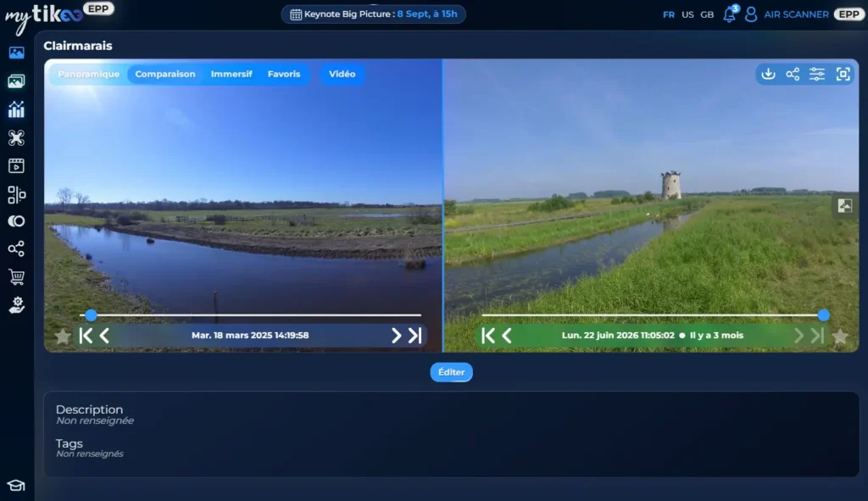
Task: Open the notifications bell
Action: coord(730,14)
